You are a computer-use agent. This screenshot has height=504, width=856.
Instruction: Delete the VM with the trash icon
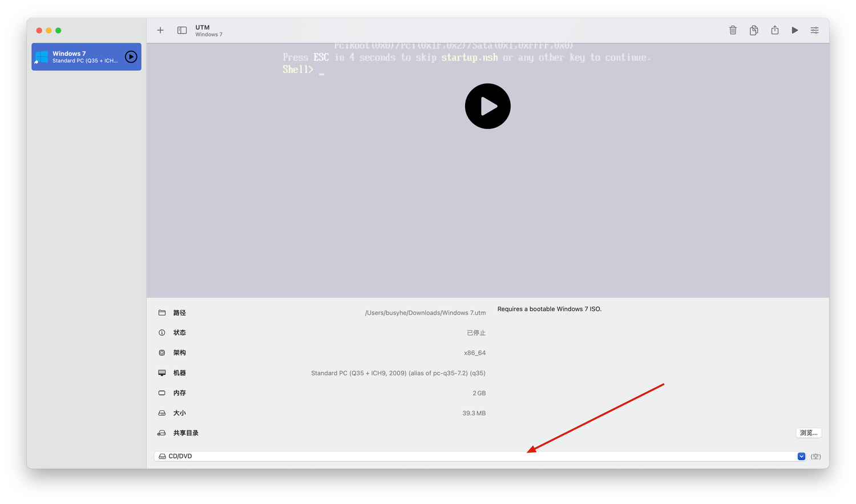(x=733, y=30)
